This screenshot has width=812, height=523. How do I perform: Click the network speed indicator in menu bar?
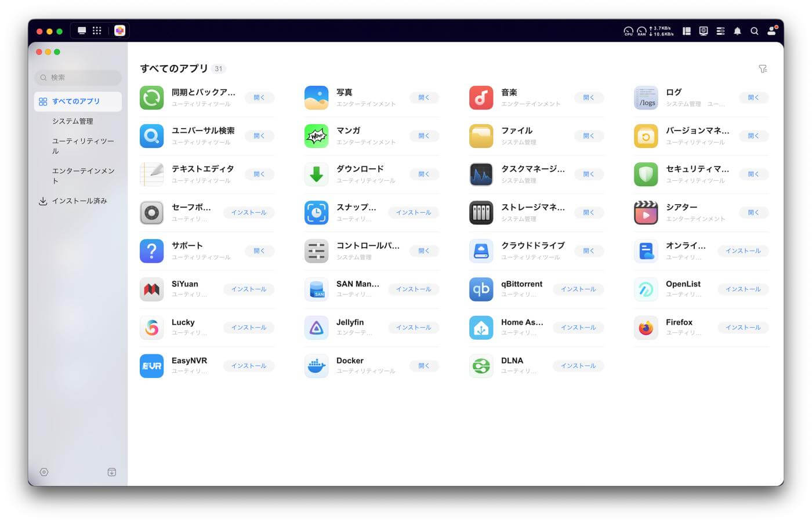point(660,31)
